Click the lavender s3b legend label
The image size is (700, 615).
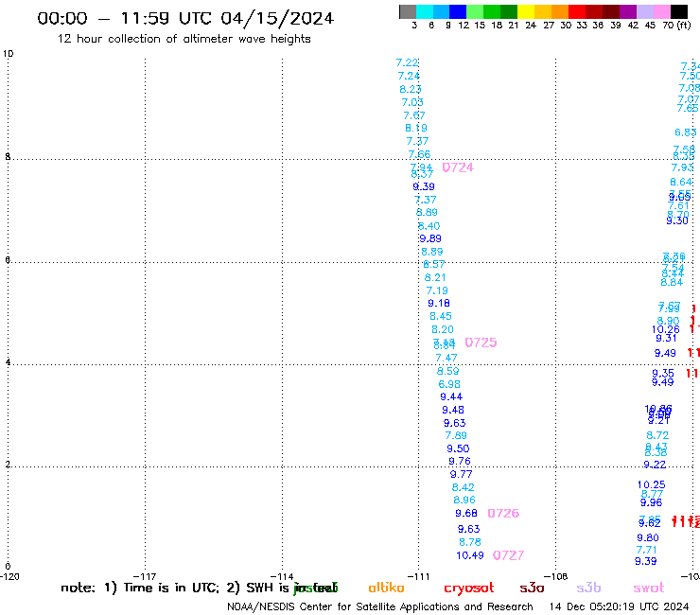tap(588, 588)
